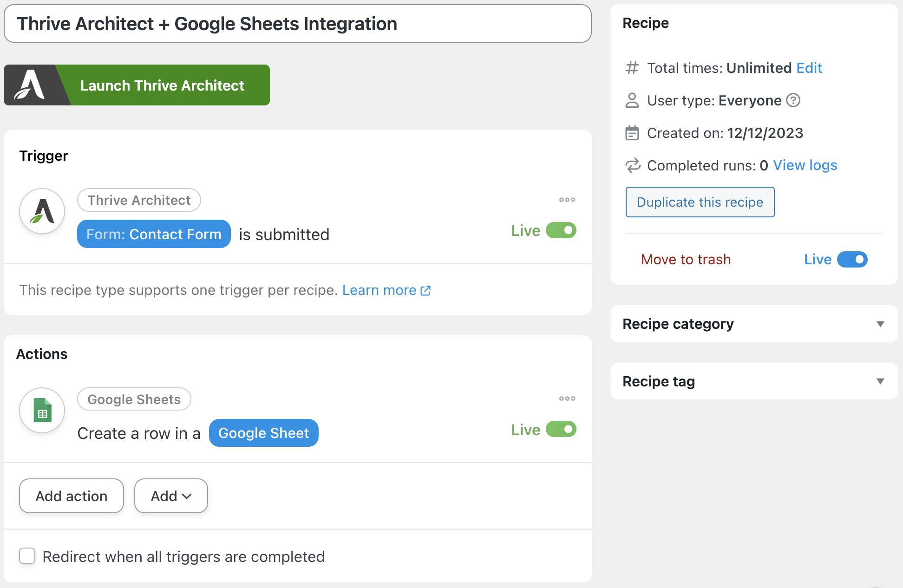Expand the Recipe category panel

click(x=880, y=324)
